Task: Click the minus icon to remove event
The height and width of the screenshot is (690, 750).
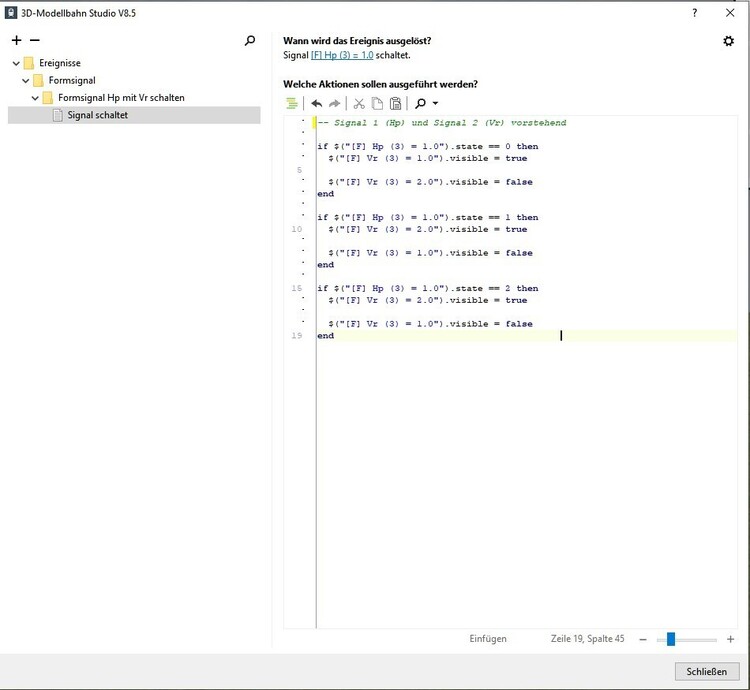Action: pyautogui.click(x=34, y=41)
